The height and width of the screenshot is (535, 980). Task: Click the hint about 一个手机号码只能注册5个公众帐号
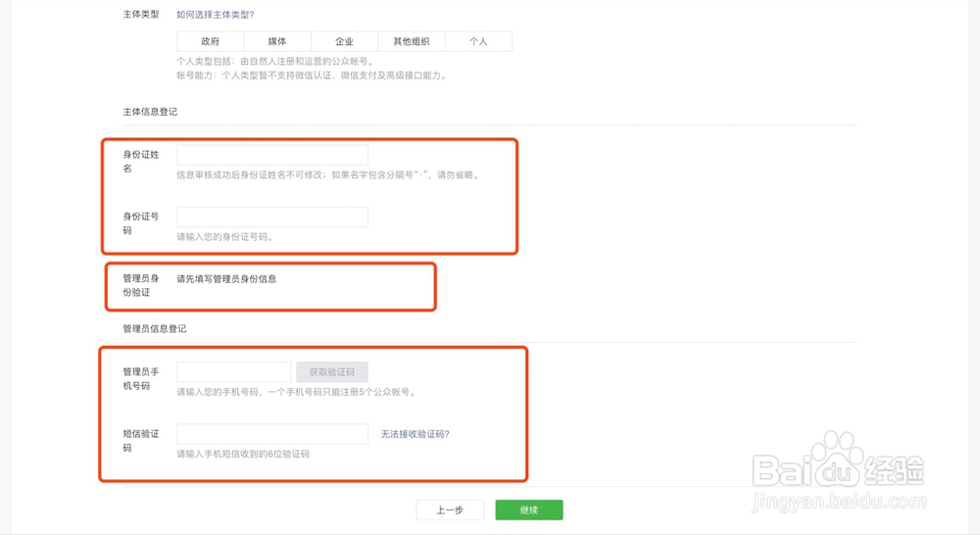tap(297, 392)
